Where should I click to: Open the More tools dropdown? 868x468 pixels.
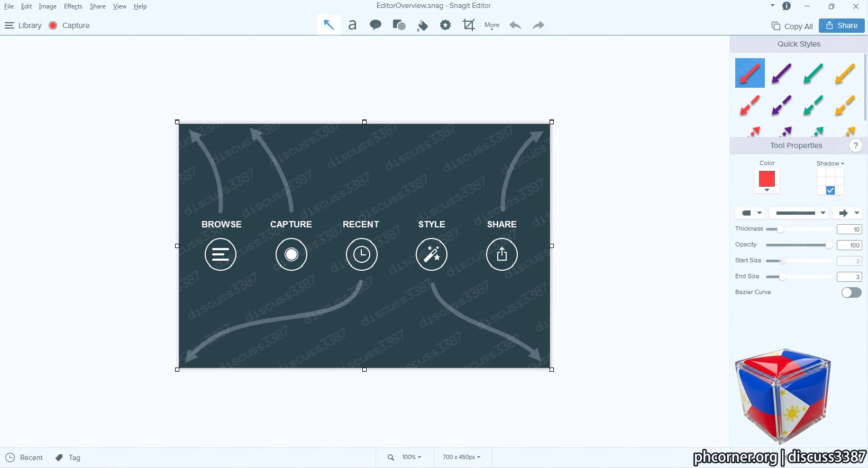coord(492,25)
